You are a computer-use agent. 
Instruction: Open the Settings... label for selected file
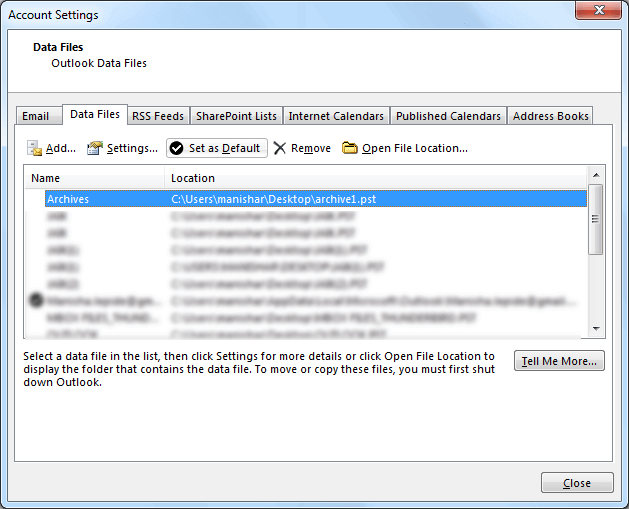(132, 148)
